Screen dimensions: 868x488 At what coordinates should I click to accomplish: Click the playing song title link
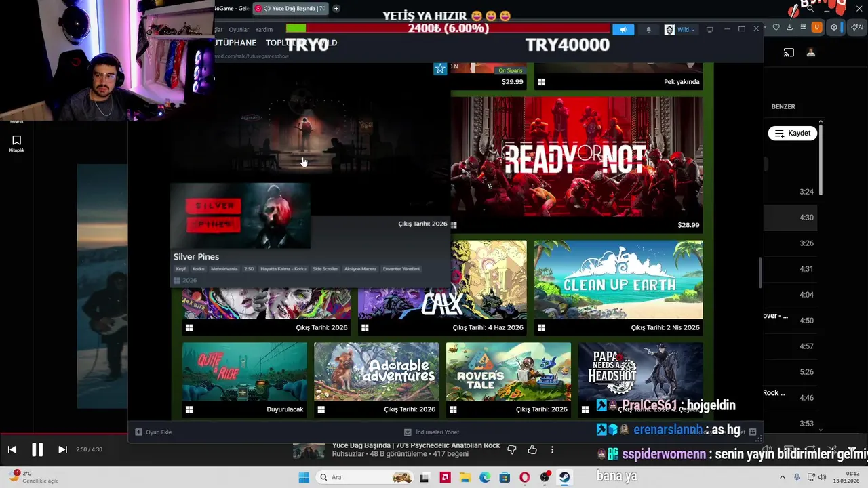point(416,445)
